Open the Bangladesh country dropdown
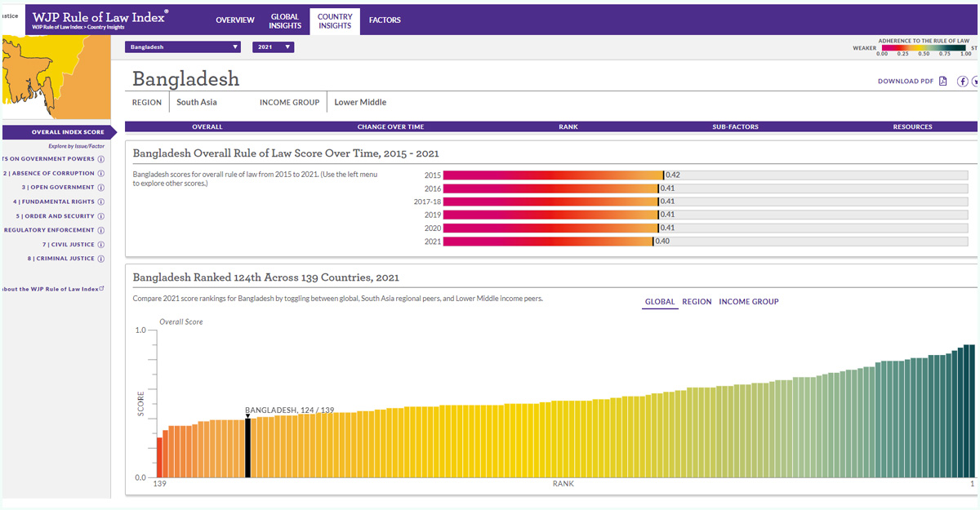 coord(183,47)
